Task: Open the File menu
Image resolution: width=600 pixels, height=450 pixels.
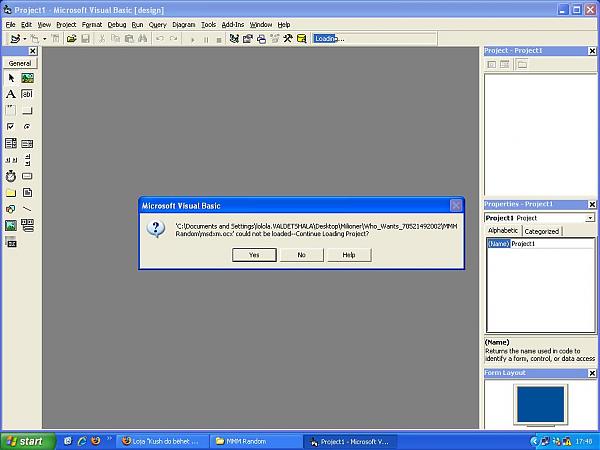Action: tap(10, 24)
